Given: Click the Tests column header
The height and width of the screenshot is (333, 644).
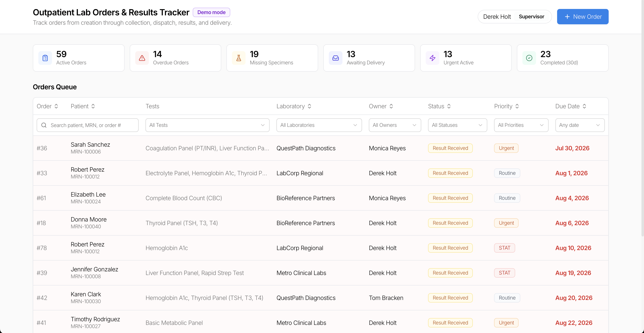Looking at the screenshot, I should [x=152, y=106].
